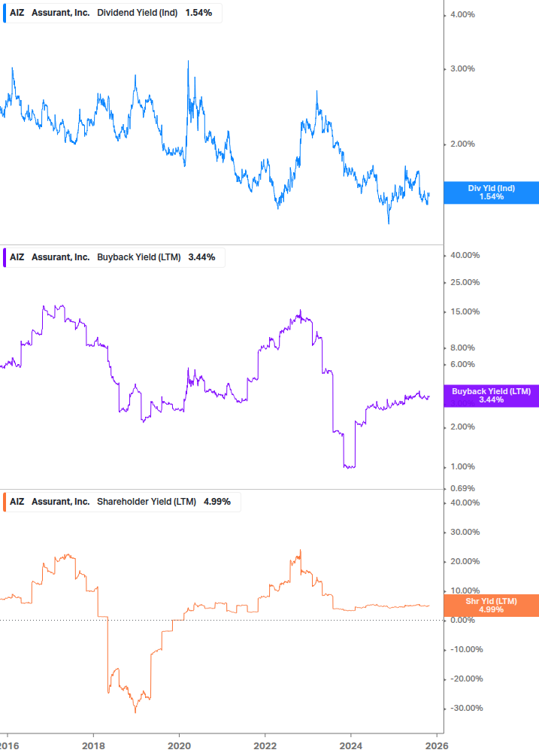539x756 pixels.
Task: Select the orange Shr Yld (LTM) 4.99% tag
Action: click(492, 606)
